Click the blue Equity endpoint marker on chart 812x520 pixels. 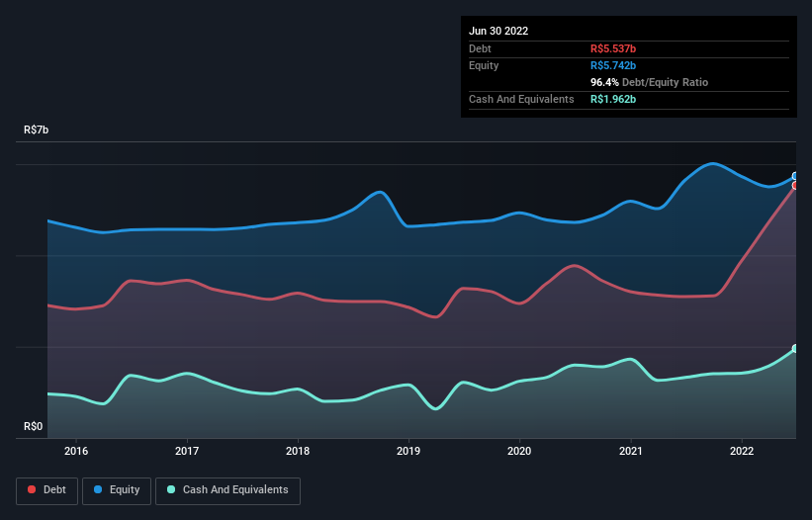[795, 176]
